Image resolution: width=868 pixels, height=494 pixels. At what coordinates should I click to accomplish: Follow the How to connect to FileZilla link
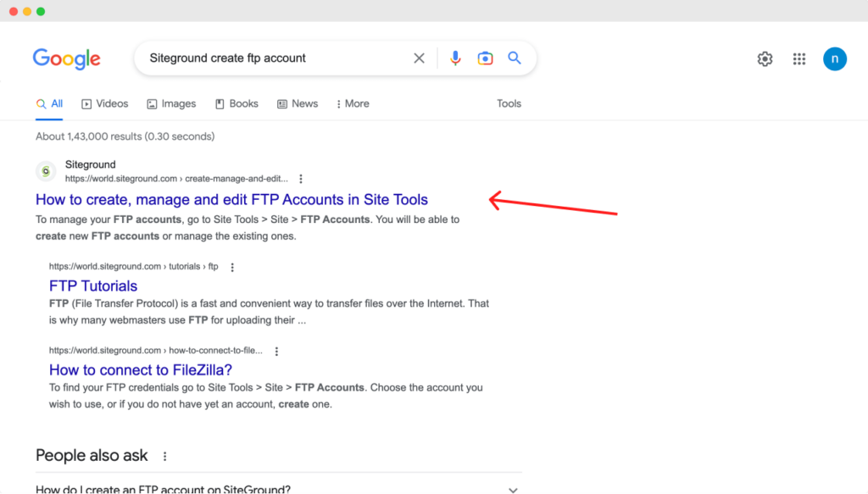140,369
